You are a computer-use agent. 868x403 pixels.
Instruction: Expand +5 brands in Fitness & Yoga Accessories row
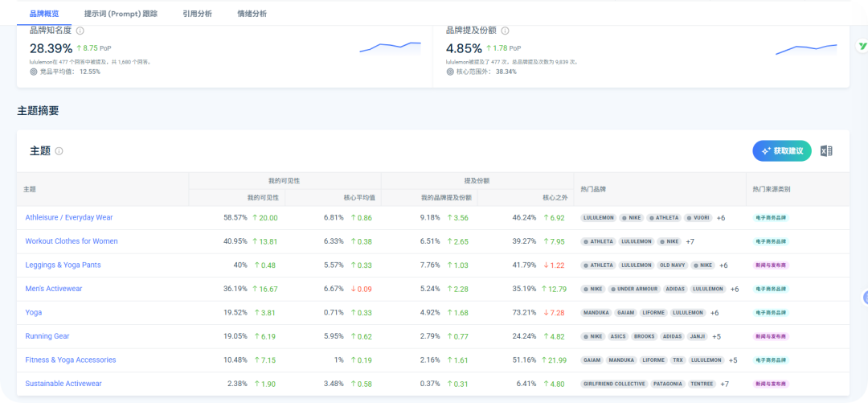[x=733, y=360]
